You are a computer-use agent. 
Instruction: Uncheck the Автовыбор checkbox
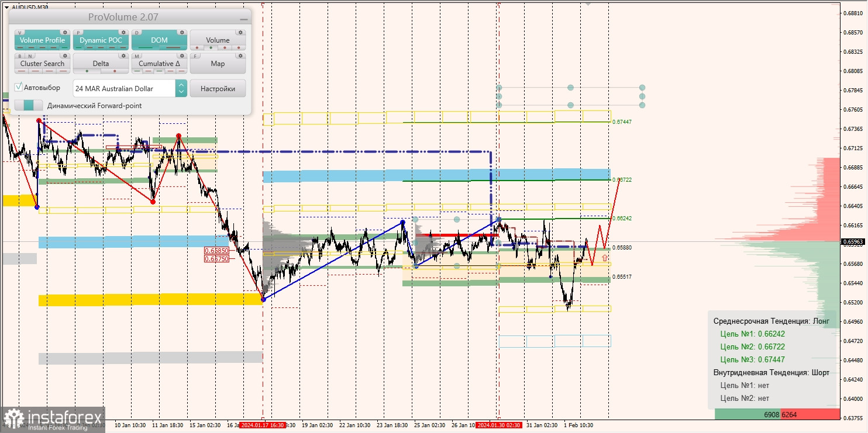click(19, 87)
